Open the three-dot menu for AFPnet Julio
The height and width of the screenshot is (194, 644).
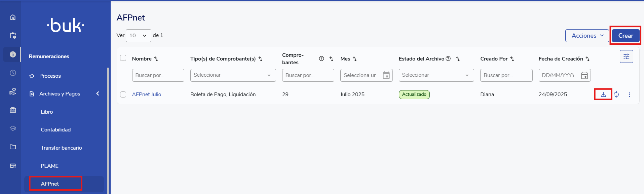point(629,95)
